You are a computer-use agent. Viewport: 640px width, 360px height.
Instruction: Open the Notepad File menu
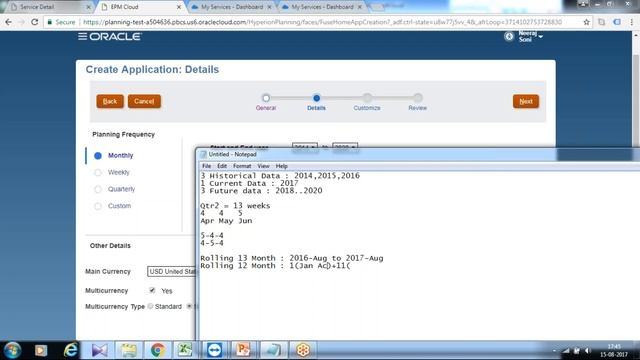click(x=207, y=166)
